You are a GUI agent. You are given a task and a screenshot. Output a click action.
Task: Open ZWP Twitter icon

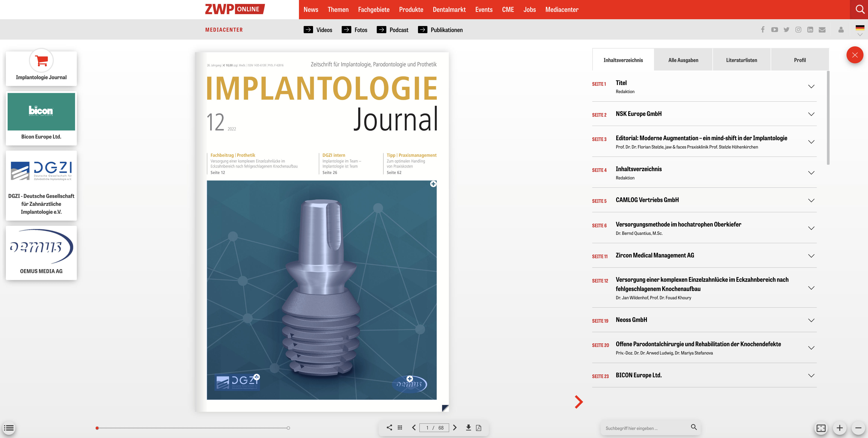pos(786,30)
